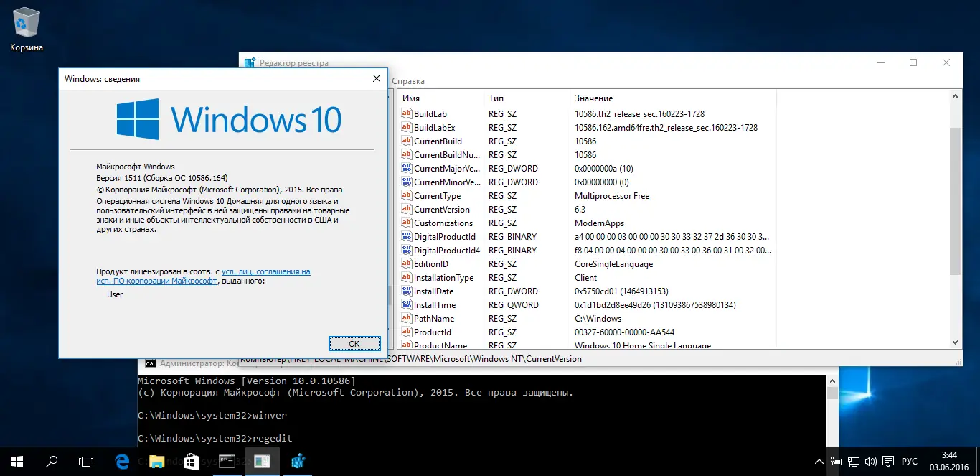Launch Microsoft Edge from the taskbar

[x=123, y=462]
